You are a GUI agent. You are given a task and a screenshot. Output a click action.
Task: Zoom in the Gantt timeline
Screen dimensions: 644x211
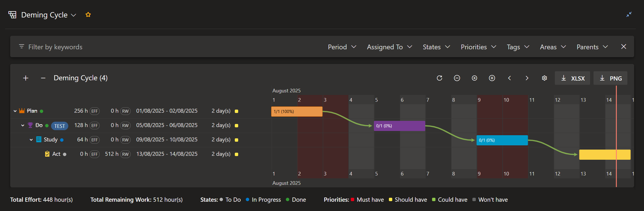coord(492,78)
